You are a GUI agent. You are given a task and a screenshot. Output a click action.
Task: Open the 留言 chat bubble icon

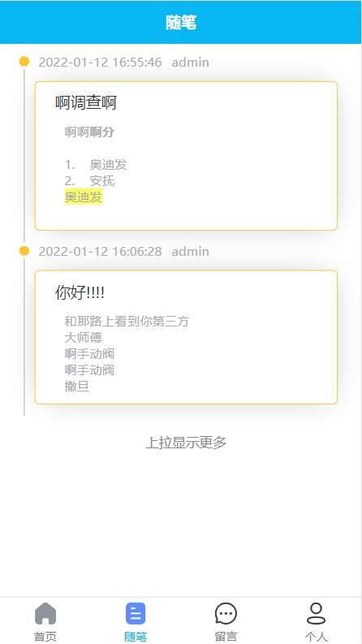[x=226, y=613]
